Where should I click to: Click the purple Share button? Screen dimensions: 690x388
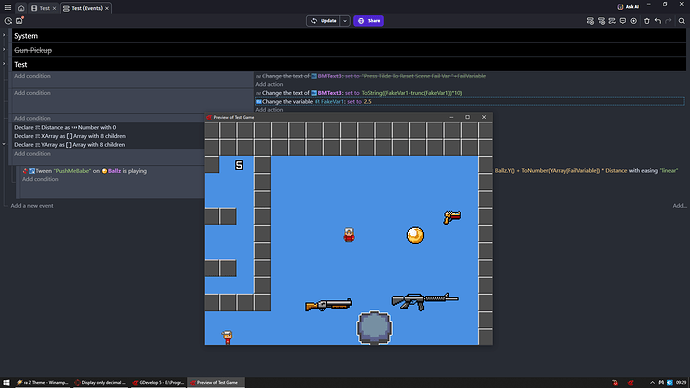(368, 21)
